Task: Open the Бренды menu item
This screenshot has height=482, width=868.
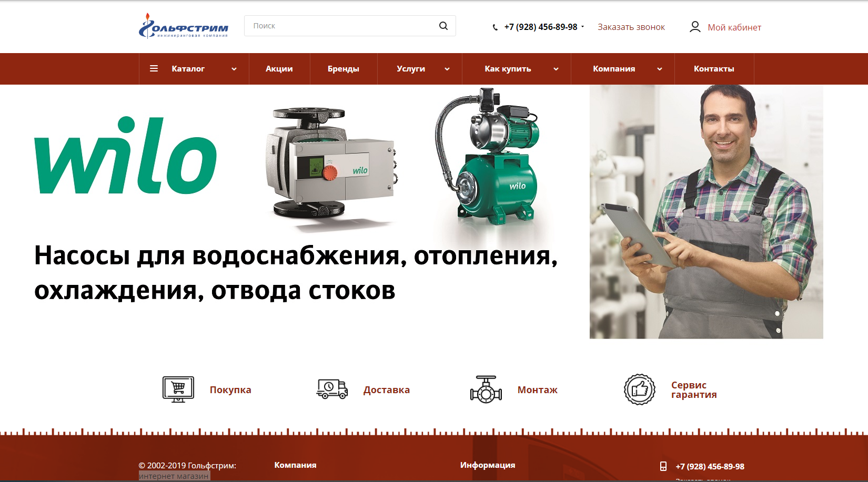Action: click(344, 69)
